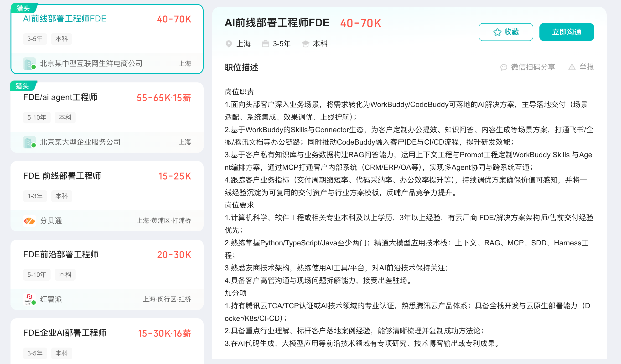The width and height of the screenshot is (621, 364).
Task: Click the company name 北京某大型企业服务公司
Action: pos(80,142)
